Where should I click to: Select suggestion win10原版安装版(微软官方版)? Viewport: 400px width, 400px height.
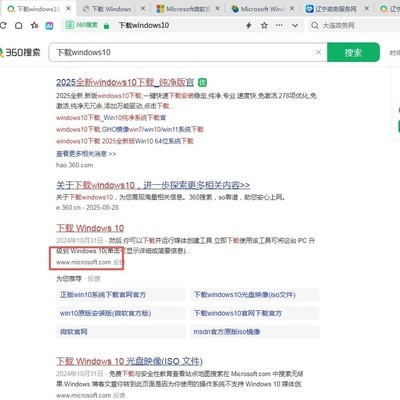(121, 313)
